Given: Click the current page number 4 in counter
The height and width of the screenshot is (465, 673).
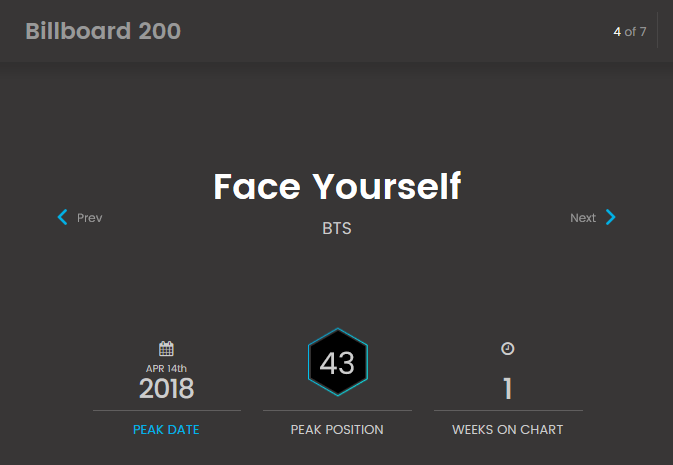Looking at the screenshot, I should coord(617,32).
